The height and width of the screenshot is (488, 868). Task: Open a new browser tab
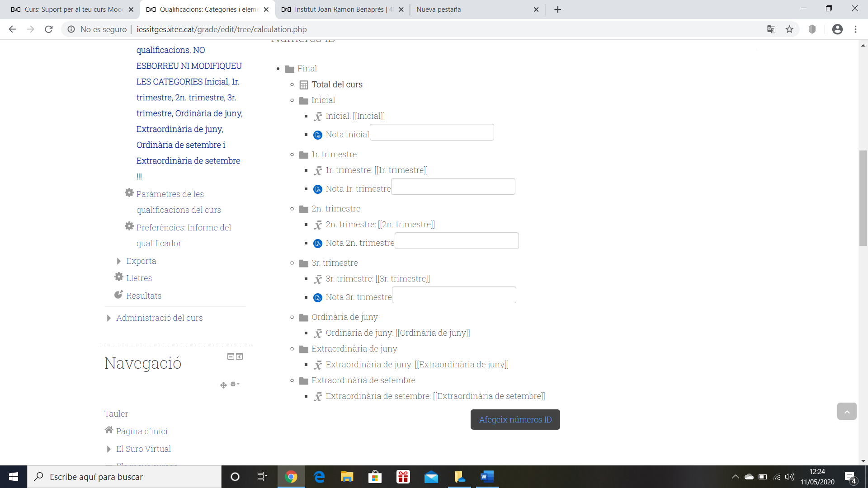(x=558, y=9)
